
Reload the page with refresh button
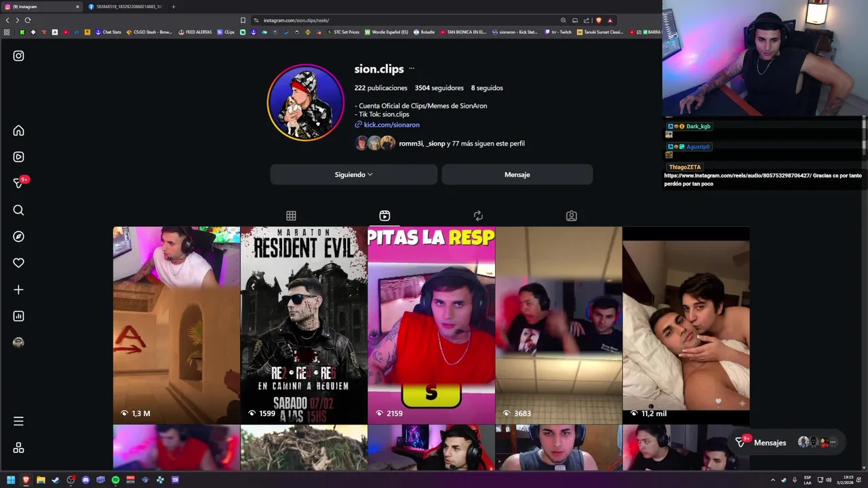[x=28, y=20]
